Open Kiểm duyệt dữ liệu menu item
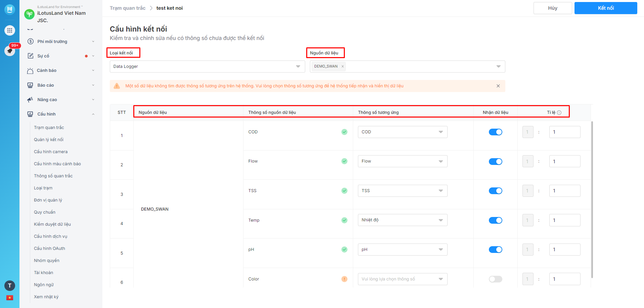The image size is (644, 308). pyautogui.click(x=52, y=224)
